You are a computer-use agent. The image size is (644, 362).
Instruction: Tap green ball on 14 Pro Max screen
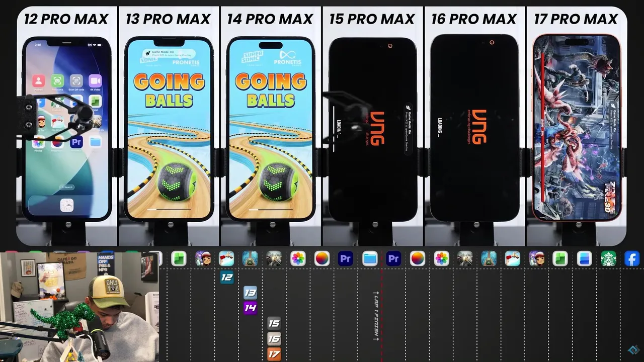[279, 182]
